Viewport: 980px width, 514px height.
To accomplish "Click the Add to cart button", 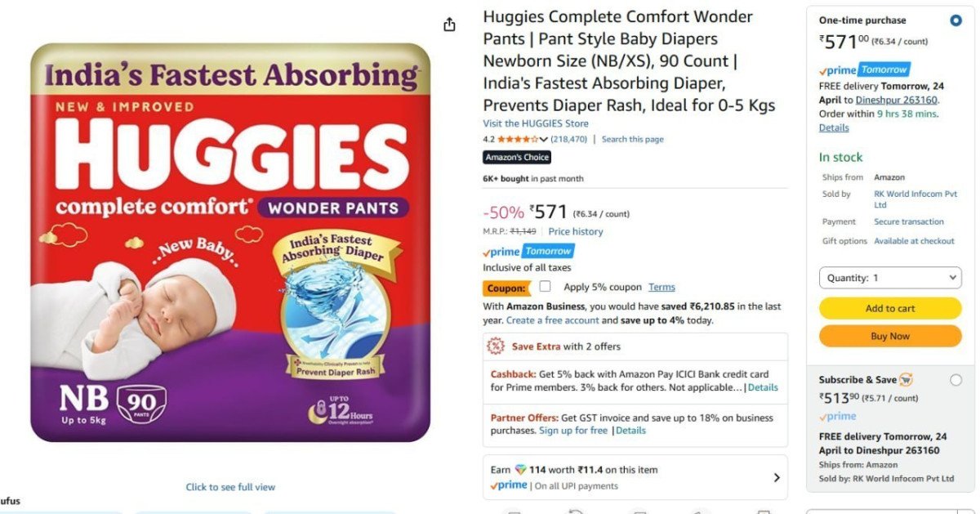I will click(890, 308).
